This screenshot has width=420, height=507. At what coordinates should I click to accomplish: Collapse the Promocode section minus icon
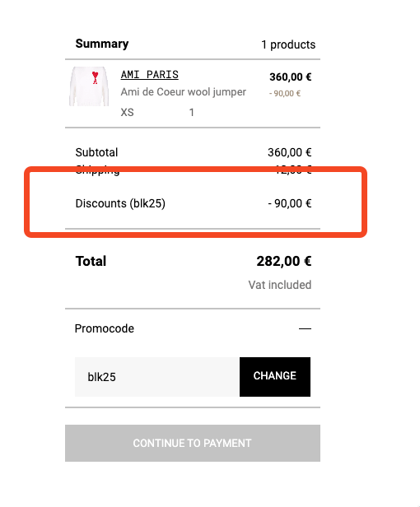pyautogui.click(x=305, y=328)
